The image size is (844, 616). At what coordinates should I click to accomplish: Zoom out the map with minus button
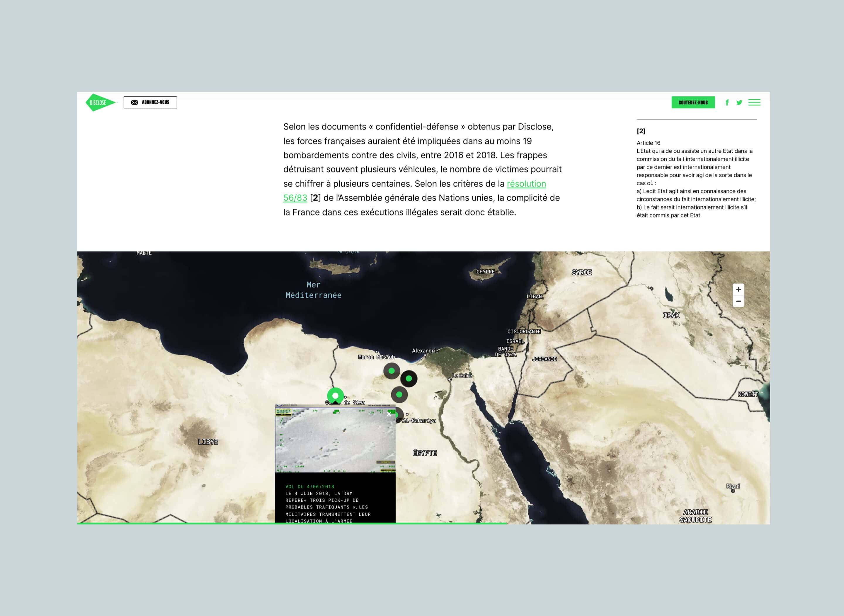point(738,301)
